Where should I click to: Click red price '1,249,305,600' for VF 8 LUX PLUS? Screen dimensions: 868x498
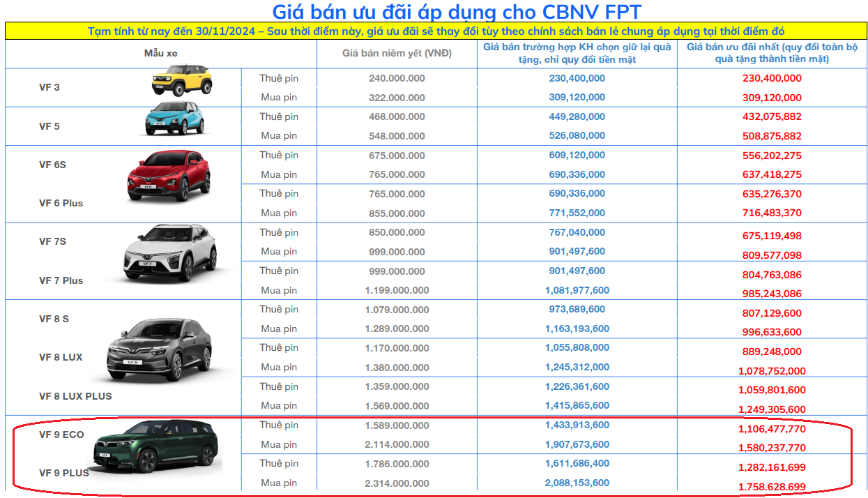click(772, 409)
